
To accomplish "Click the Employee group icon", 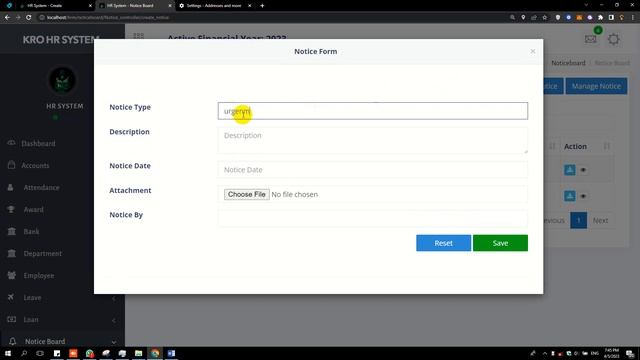I will (11, 276).
